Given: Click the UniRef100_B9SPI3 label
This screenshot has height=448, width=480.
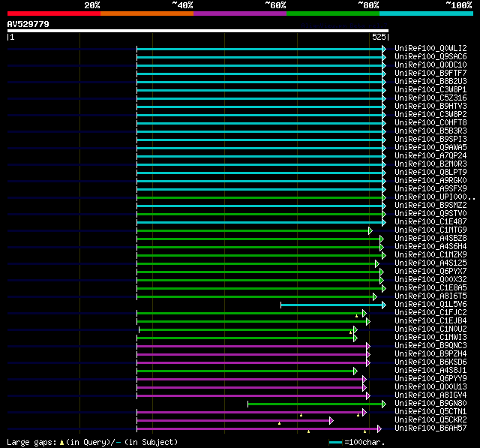Looking at the screenshot, I should [x=430, y=140].
